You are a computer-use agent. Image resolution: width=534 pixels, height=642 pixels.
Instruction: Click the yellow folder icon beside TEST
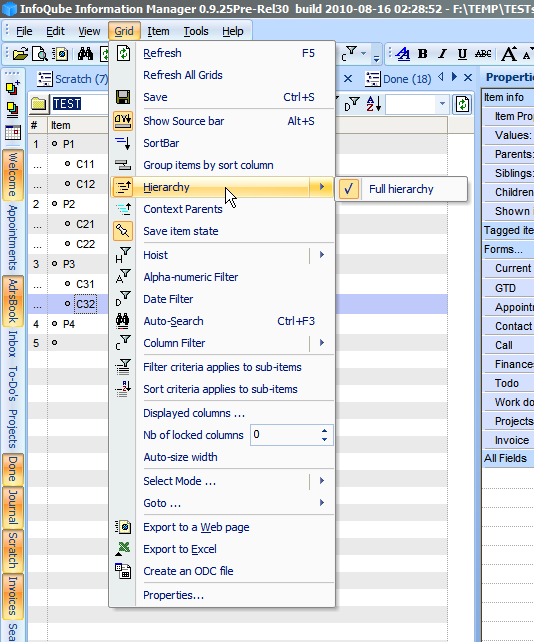(38, 104)
